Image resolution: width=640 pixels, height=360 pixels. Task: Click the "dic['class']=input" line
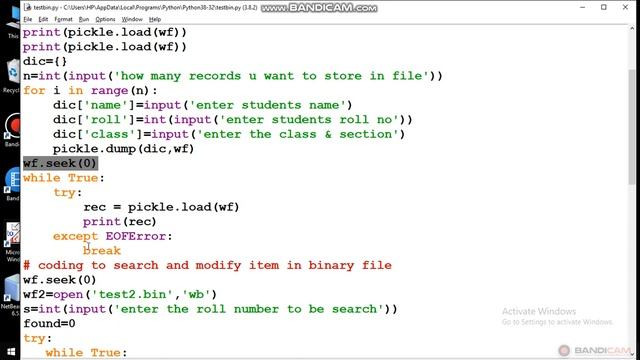point(229,134)
